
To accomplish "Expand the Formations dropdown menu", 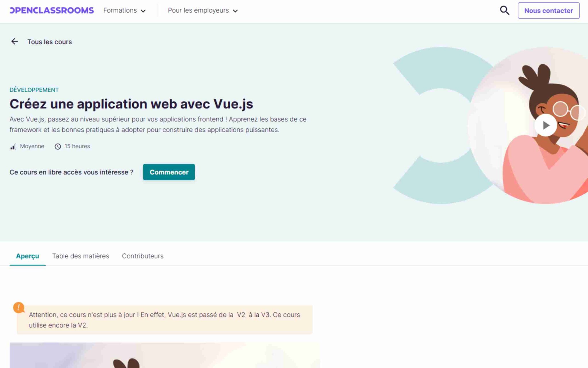I will click(x=125, y=11).
